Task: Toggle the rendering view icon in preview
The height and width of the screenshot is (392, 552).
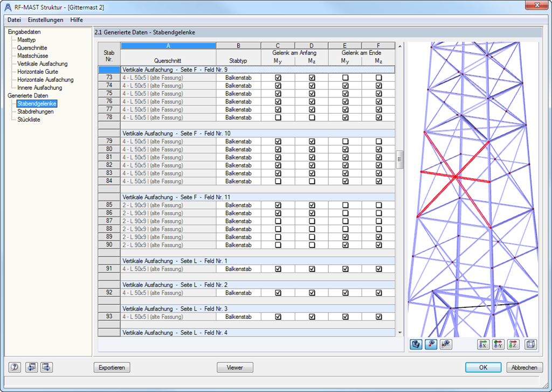Action: coord(416,345)
